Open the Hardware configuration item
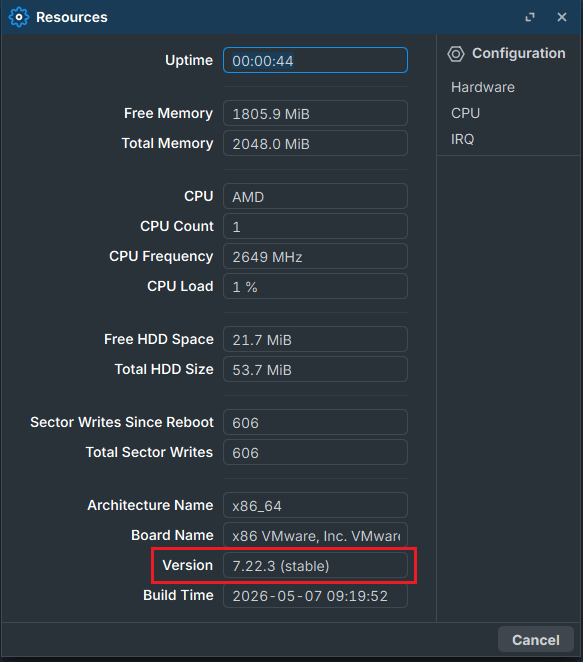The width and height of the screenshot is (583, 662). [x=483, y=87]
